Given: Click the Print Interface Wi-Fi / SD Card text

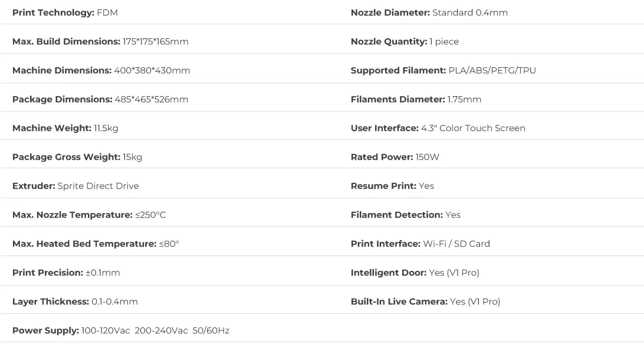Looking at the screenshot, I should point(420,244).
